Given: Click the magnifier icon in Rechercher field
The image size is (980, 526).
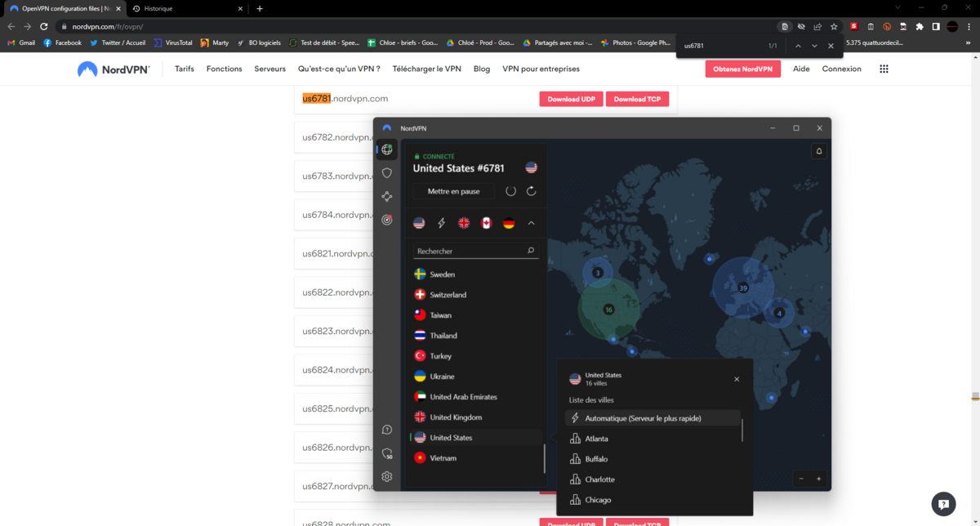Looking at the screenshot, I should click(x=531, y=251).
